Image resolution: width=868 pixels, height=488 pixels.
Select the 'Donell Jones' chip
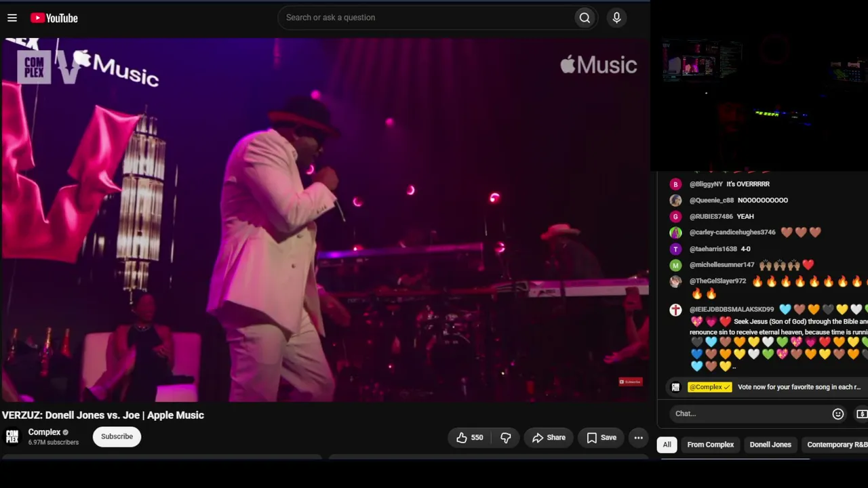(770, 445)
